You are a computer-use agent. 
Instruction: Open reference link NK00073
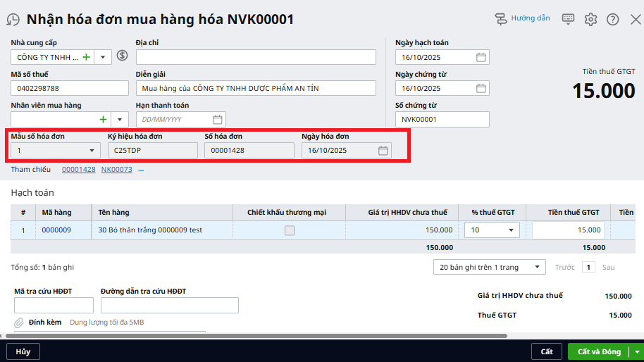pyautogui.click(x=116, y=170)
